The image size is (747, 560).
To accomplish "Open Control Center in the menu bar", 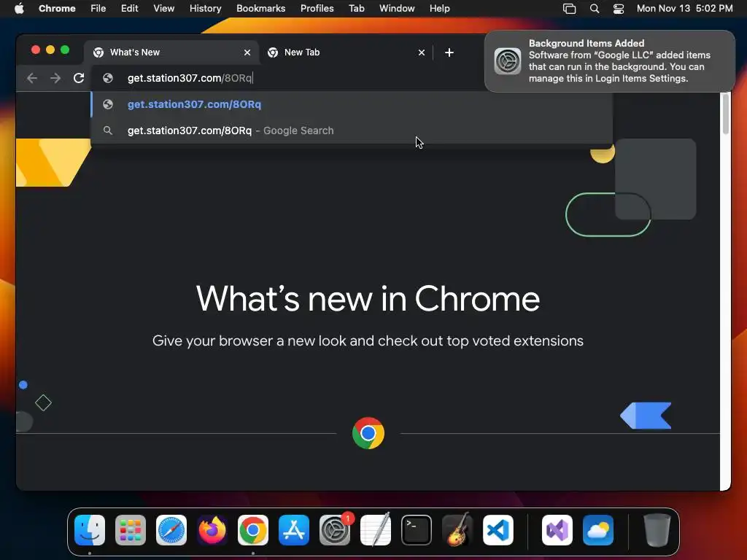I will click(619, 9).
